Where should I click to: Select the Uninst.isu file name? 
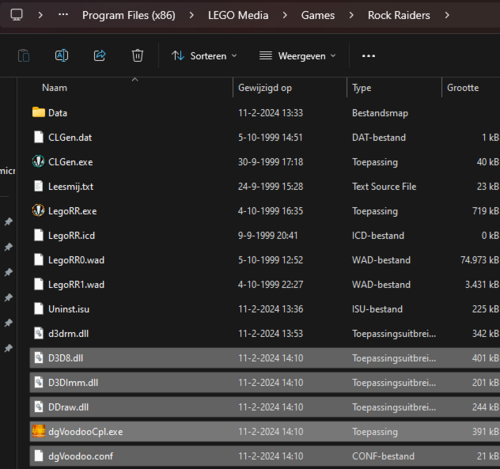coord(69,309)
